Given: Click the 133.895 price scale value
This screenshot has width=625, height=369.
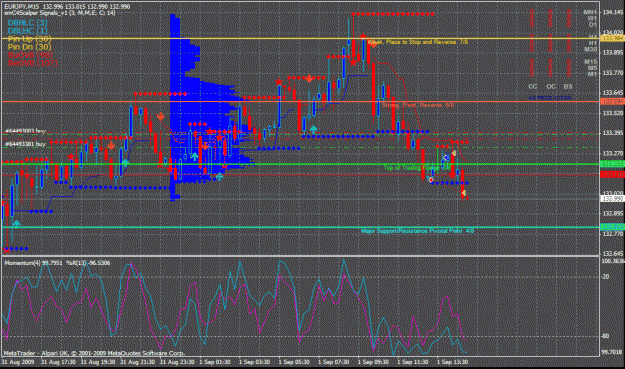Looking at the screenshot, I should [613, 53].
